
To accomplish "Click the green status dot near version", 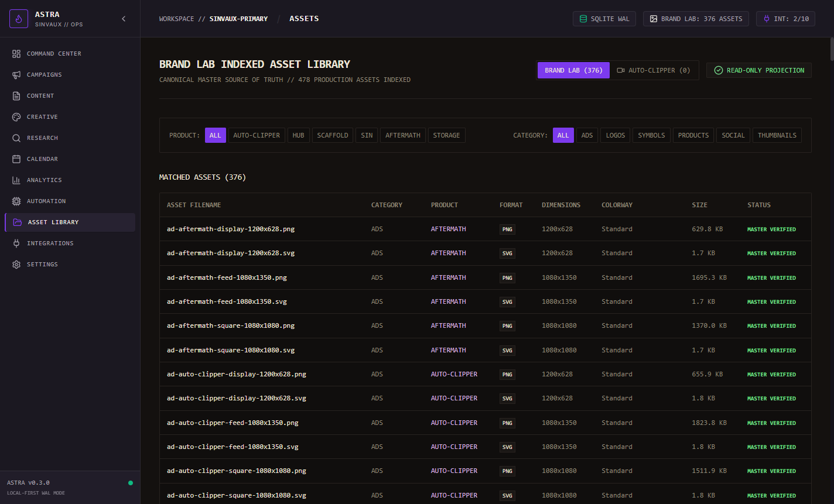I will tap(131, 483).
